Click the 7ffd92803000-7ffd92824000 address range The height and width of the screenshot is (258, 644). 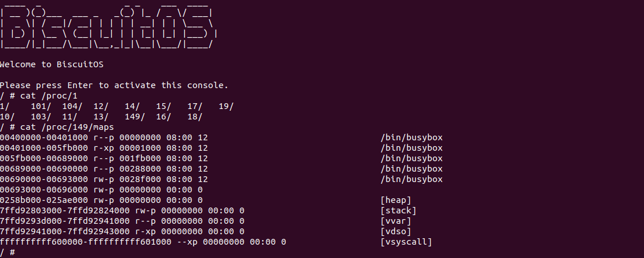(65, 210)
